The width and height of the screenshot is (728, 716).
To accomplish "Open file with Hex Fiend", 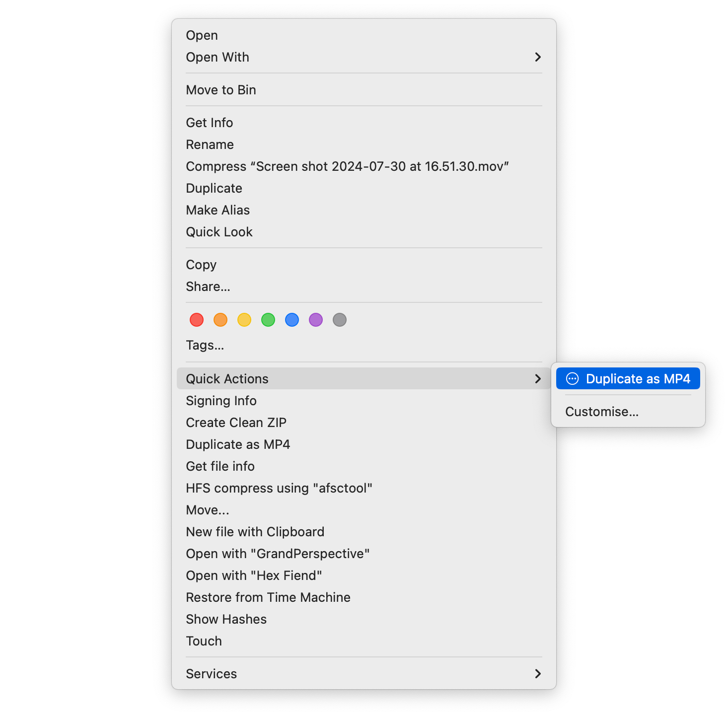I will [x=254, y=575].
